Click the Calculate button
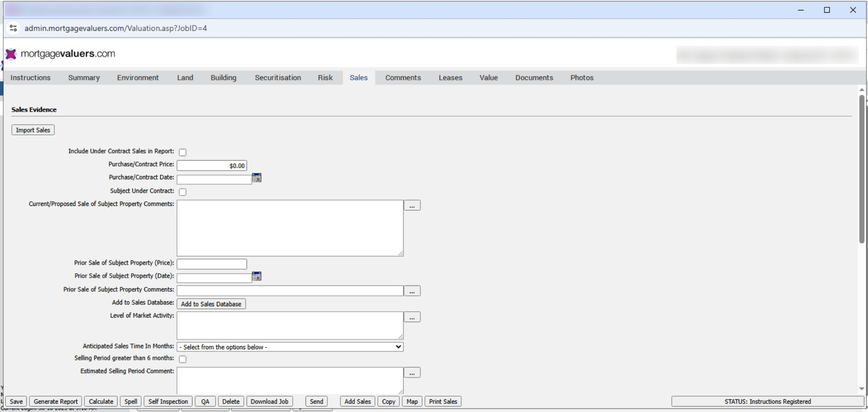The width and height of the screenshot is (868, 412). tap(101, 402)
